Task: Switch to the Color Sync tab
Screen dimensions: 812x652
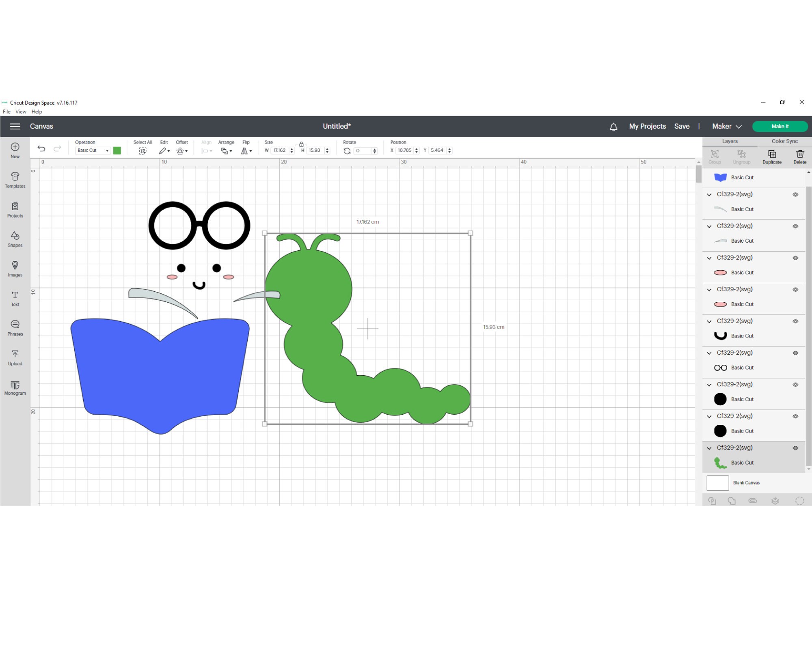Action: pyautogui.click(x=784, y=141)
